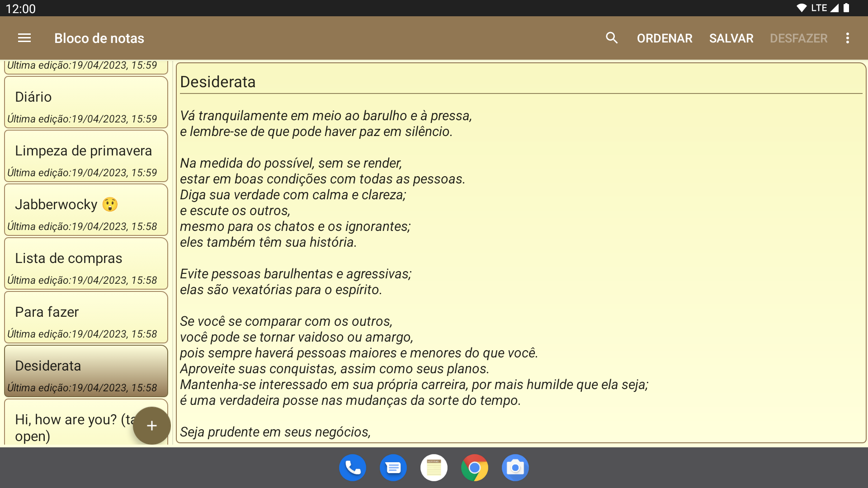Open the Camera app from dock

[x=515, y=468]
